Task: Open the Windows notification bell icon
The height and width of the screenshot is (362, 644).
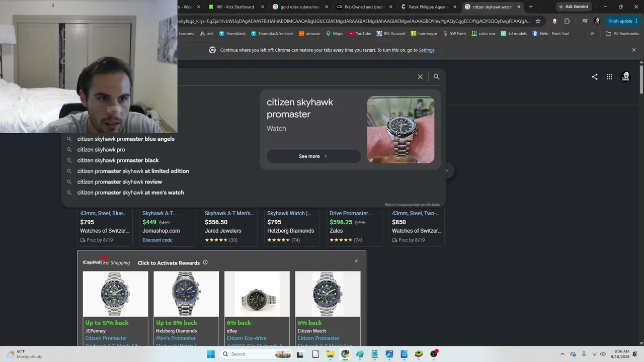Action: [x=635, y=354]
